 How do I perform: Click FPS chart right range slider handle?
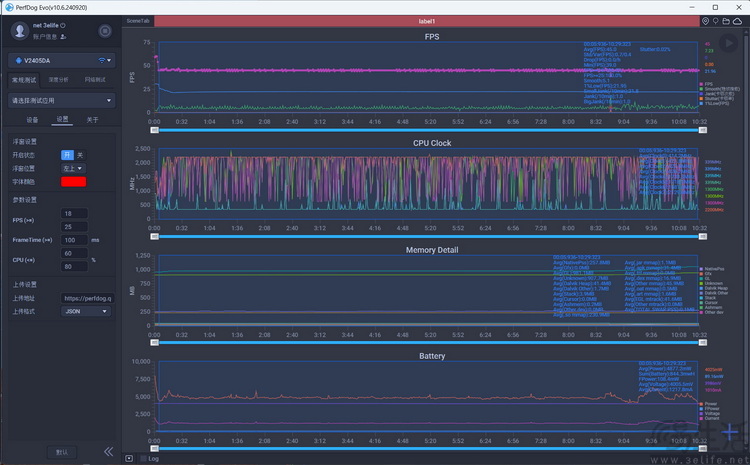coord(703,130)
